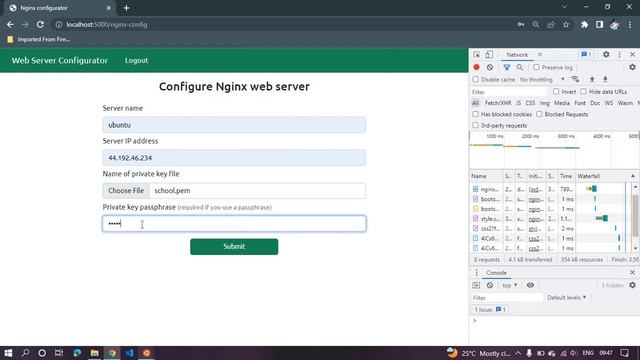640x360 pixels.
Task: Open the console drawer three-dot menu
Action: coord(476,273)
